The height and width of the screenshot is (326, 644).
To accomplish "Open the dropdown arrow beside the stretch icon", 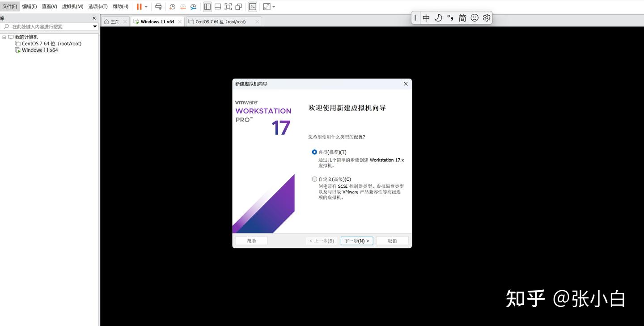I will click(274, 7).
